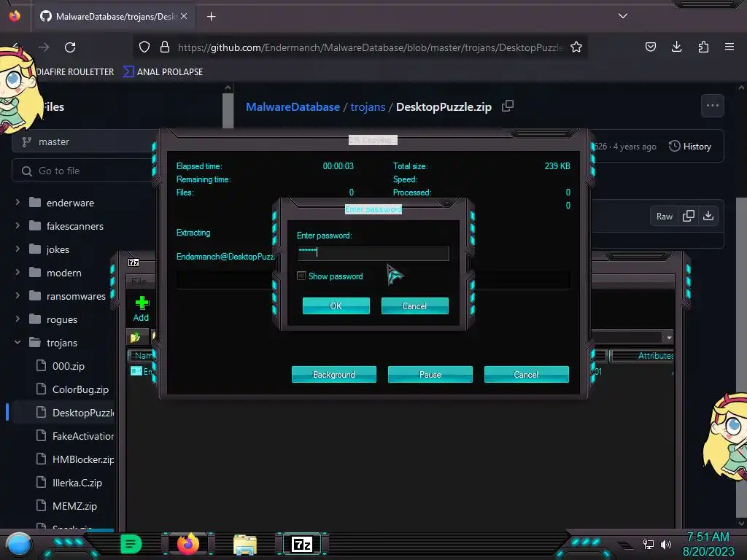Image resolution: width=747 pixels, height=560 pixels.
Task: Expand the modern folder
Action: (18, 273)
